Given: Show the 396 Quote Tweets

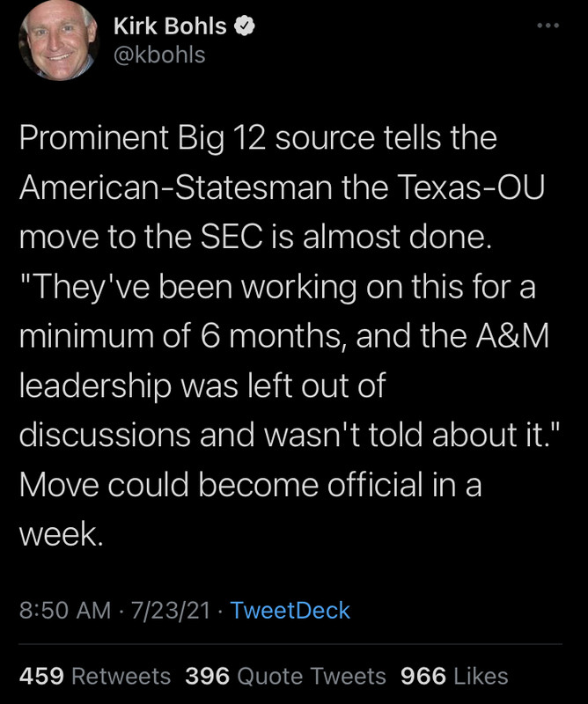Looking at the screenshot, I should (285, 676).
